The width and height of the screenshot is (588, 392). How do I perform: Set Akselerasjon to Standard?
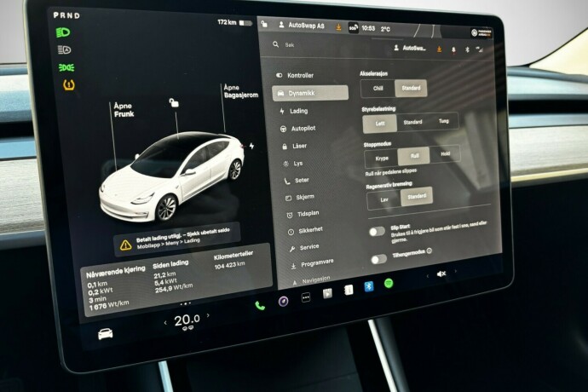(411, 88)
